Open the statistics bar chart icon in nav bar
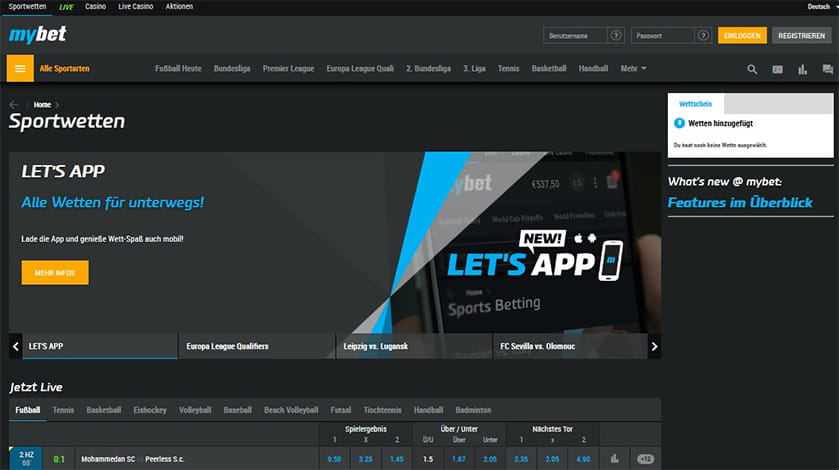Image resolution: width=839 pixels, height=470 pixels. point(803,69)
